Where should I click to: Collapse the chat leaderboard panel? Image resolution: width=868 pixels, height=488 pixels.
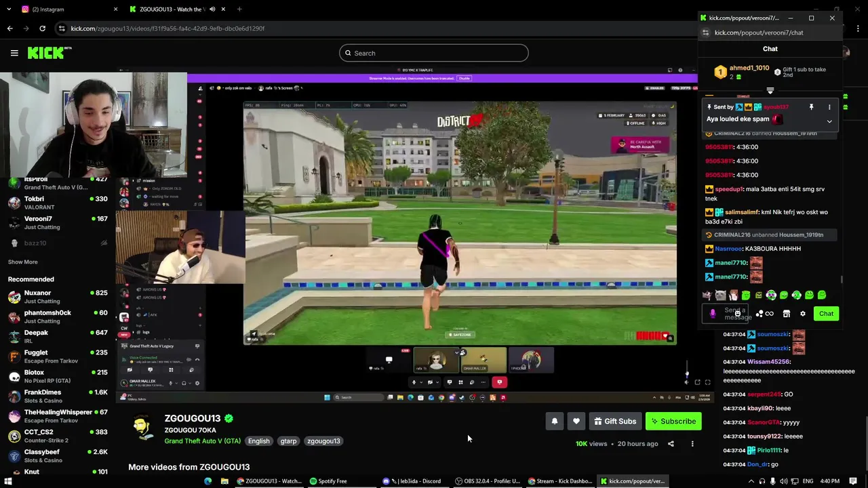tap(770, 90)
